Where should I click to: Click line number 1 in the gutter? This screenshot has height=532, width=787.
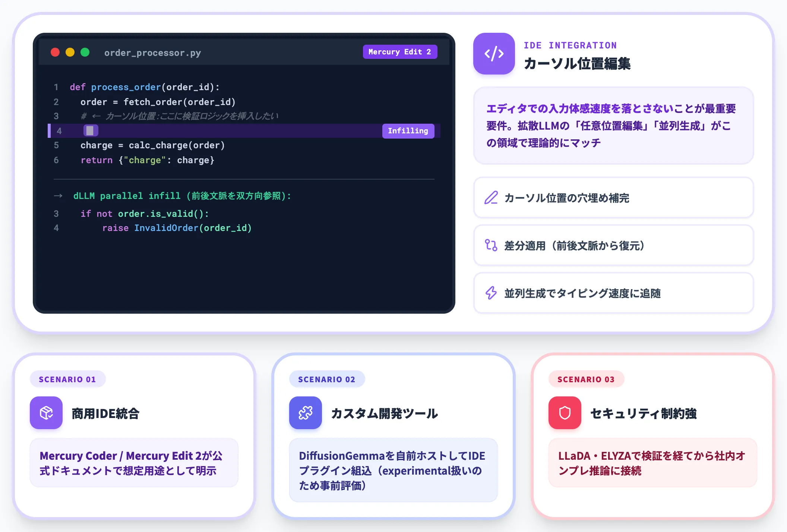tap(56, 87)
